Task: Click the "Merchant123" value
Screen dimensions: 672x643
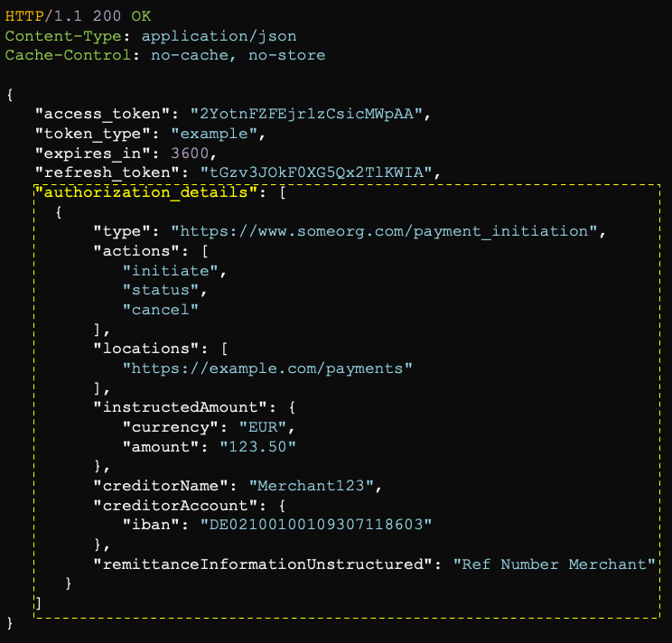Action: coord(311,486)
